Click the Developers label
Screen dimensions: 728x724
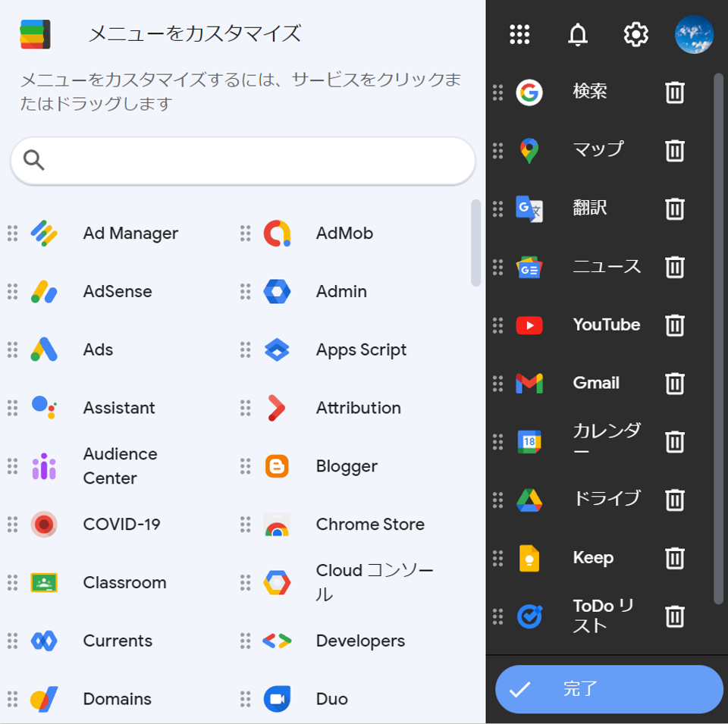360,641
